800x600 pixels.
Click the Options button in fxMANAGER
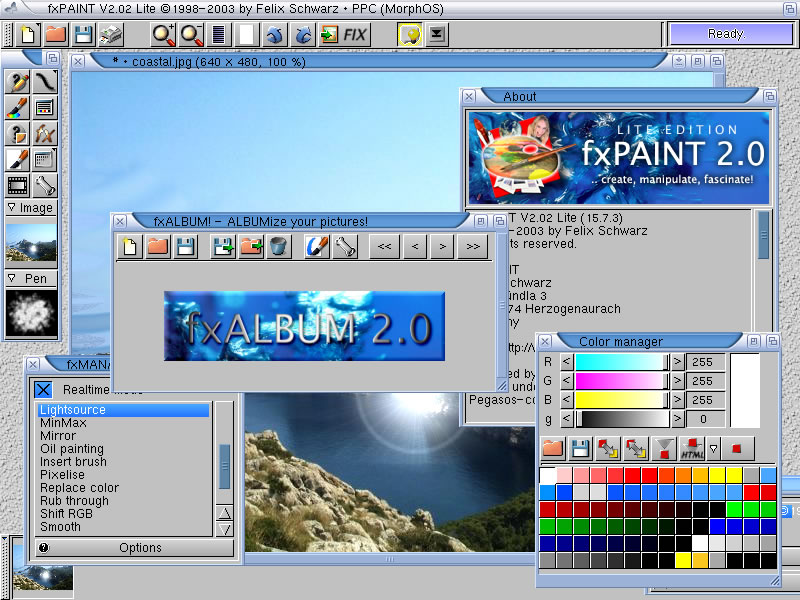pyautogui.click(x=134, y=547)
